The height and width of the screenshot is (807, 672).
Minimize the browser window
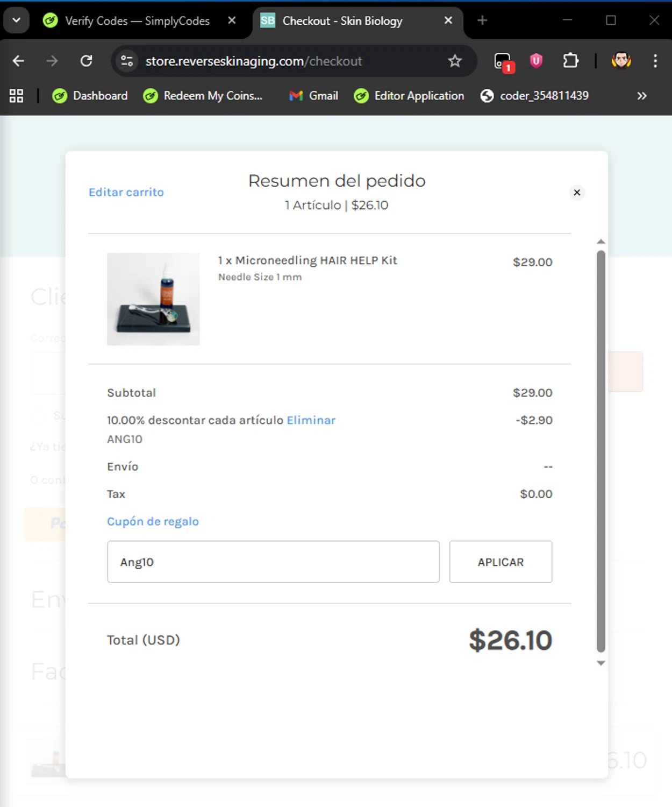coord(567,20)
